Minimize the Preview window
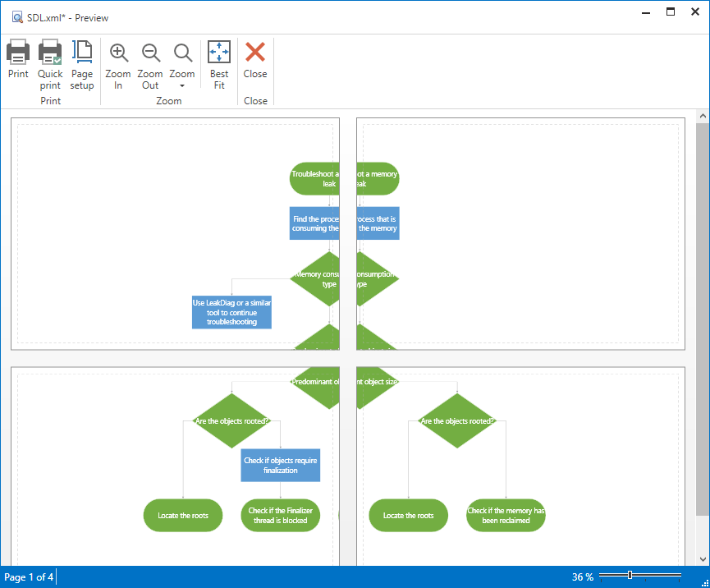 point(646,12)
